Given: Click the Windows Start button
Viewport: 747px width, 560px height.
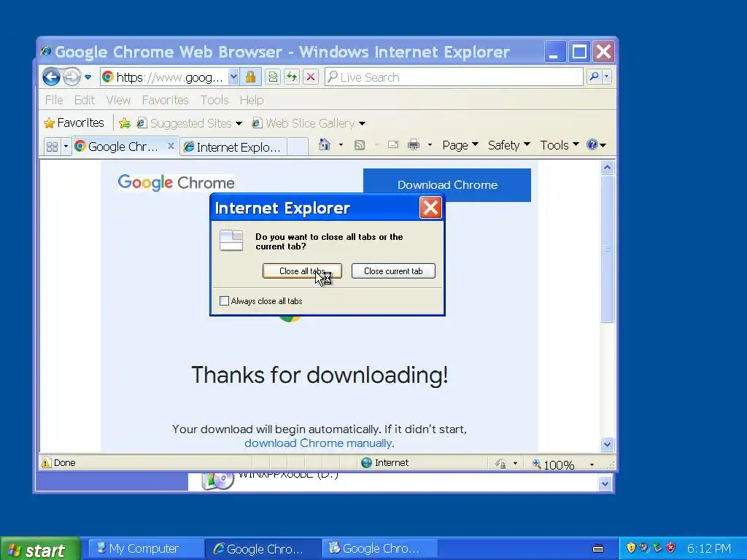Looking at the screenshot, I should 41,548.
